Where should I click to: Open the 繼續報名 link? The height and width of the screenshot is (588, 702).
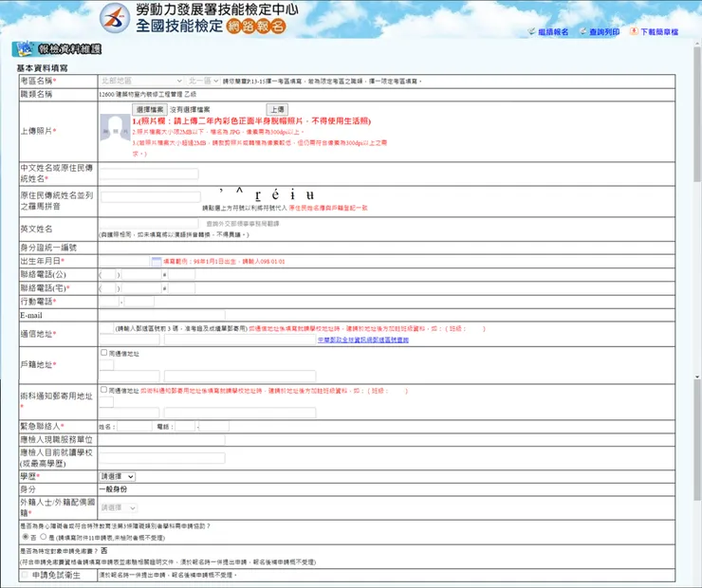553,32
